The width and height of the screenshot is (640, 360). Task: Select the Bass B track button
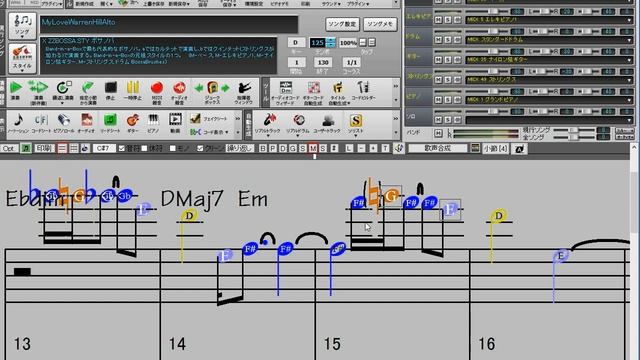pyautogui.click(x=263, y=149)
